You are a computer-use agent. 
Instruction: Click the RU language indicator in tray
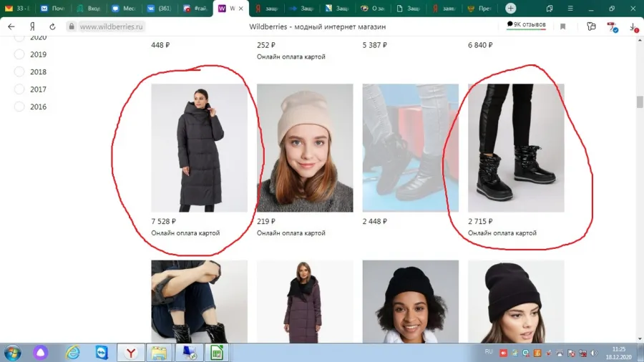(489, 352)
